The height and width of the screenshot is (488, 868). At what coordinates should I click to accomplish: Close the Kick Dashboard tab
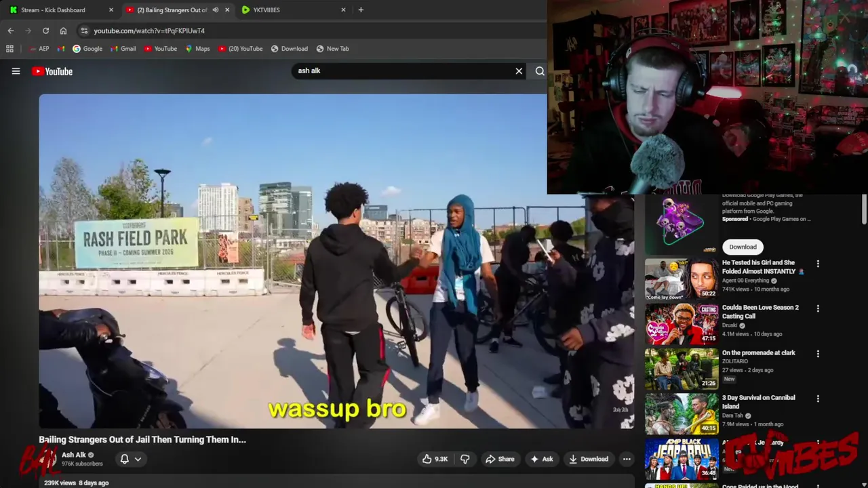click(x=111, y=10)
